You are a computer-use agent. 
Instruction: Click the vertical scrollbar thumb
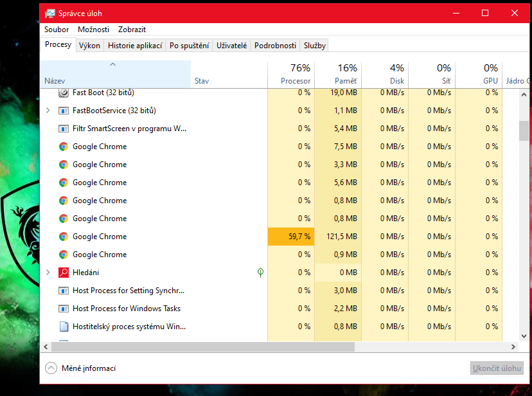524,130
